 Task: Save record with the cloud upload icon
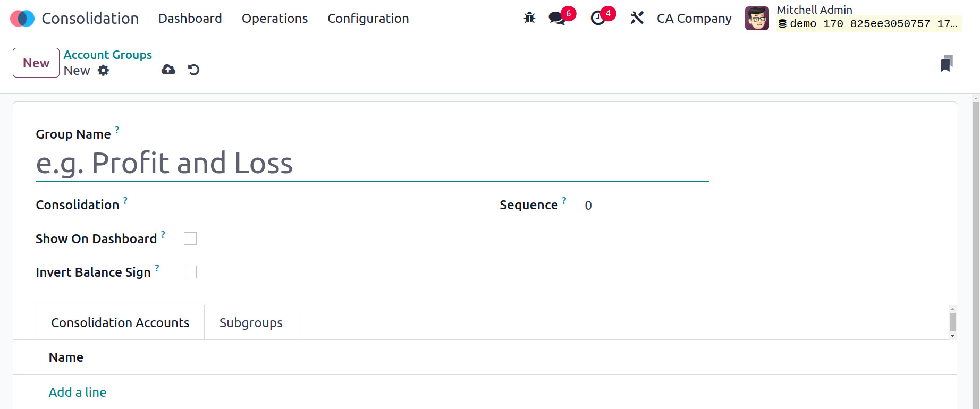click(168, 70)
